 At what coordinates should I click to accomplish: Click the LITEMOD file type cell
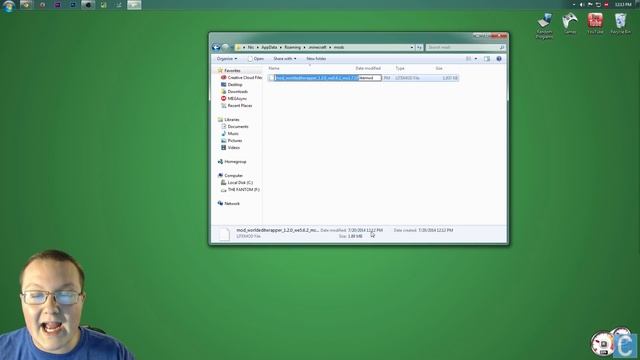407,78
